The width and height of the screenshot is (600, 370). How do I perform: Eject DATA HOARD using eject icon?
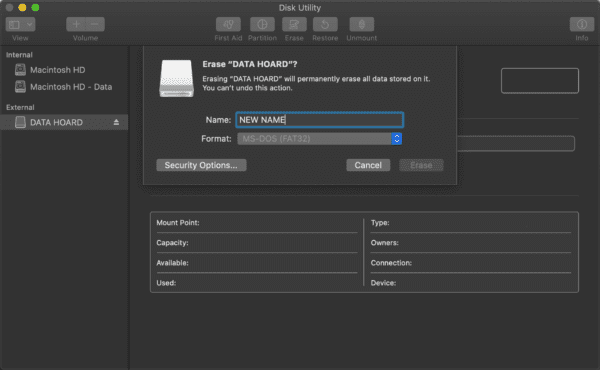pos(116,122)
